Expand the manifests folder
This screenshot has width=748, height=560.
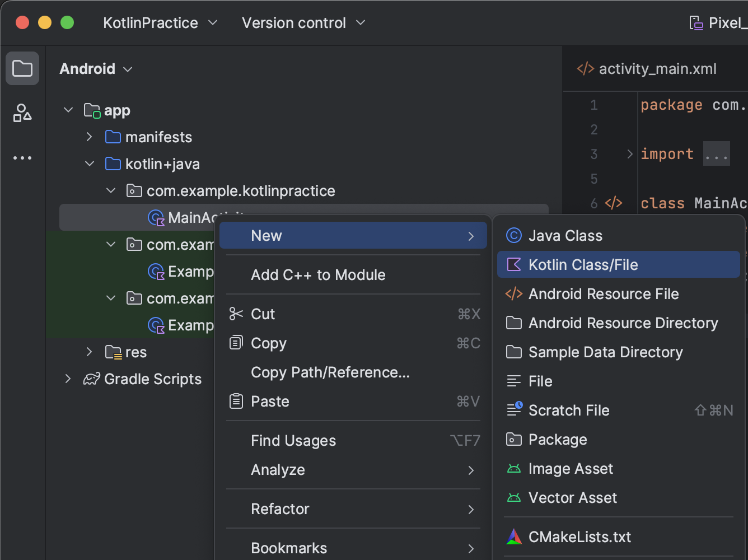click(90, 137)
